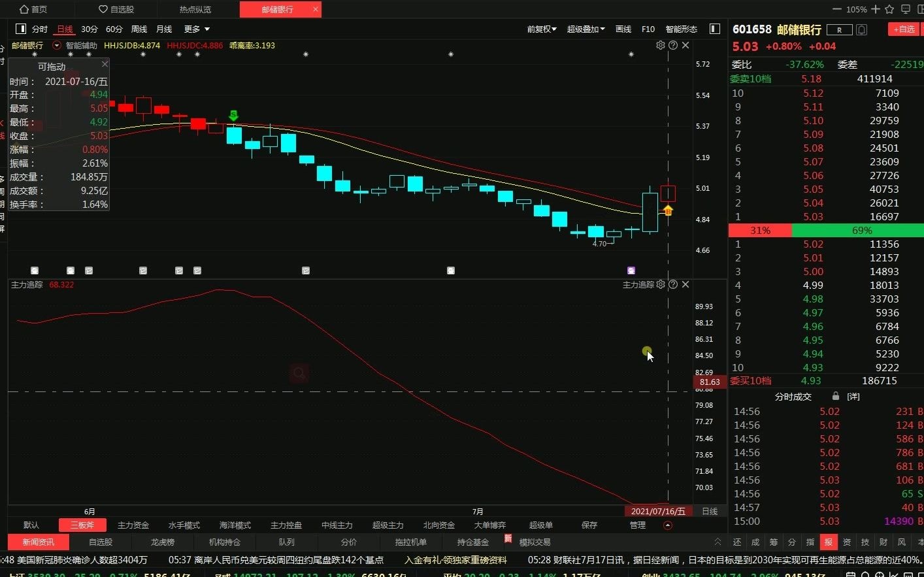
Task: Click the purple event marker under the main chart
Action: 631,270
